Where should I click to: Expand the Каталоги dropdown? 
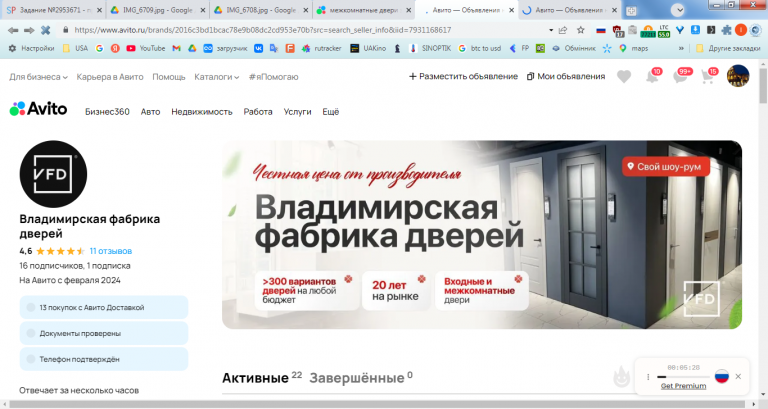tap(216, 77)
